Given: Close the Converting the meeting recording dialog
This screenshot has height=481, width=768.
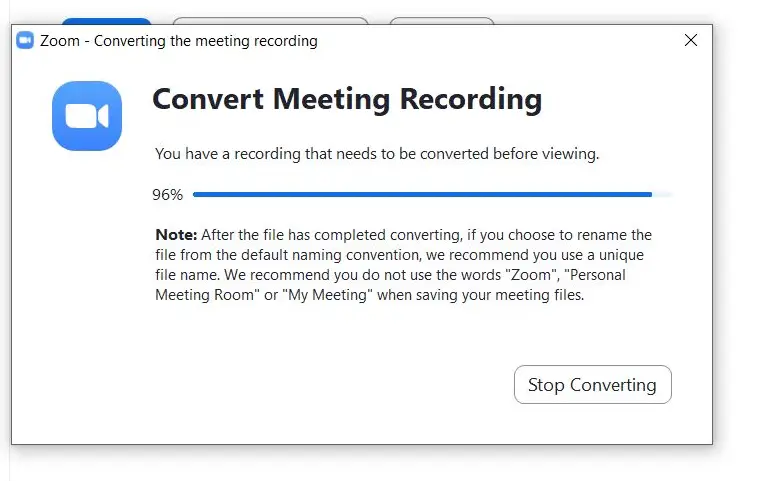Looking at the screenshot, I should click(x=691, y=40).
